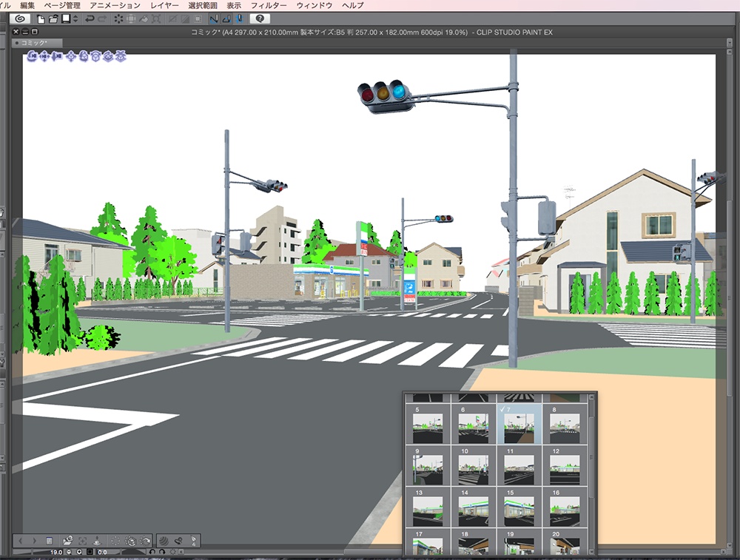Select the object move control on the canvas

(x=71, y=56)
